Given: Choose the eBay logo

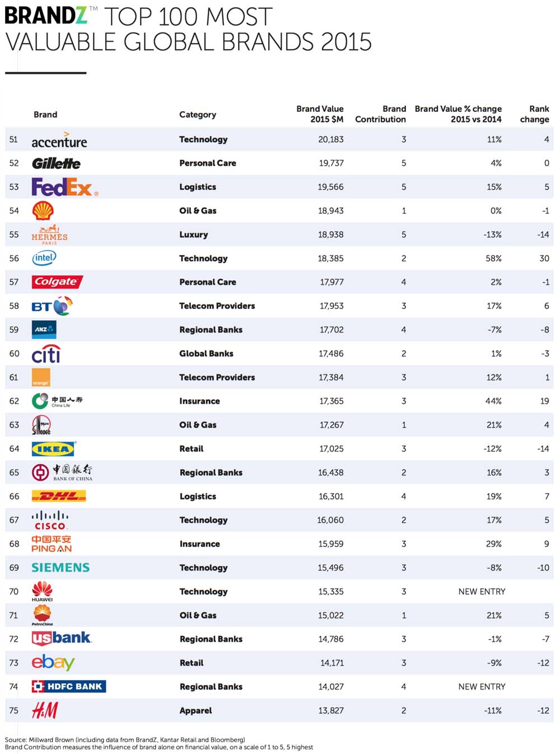Looking at the screenshot, I should coord(53,663).
